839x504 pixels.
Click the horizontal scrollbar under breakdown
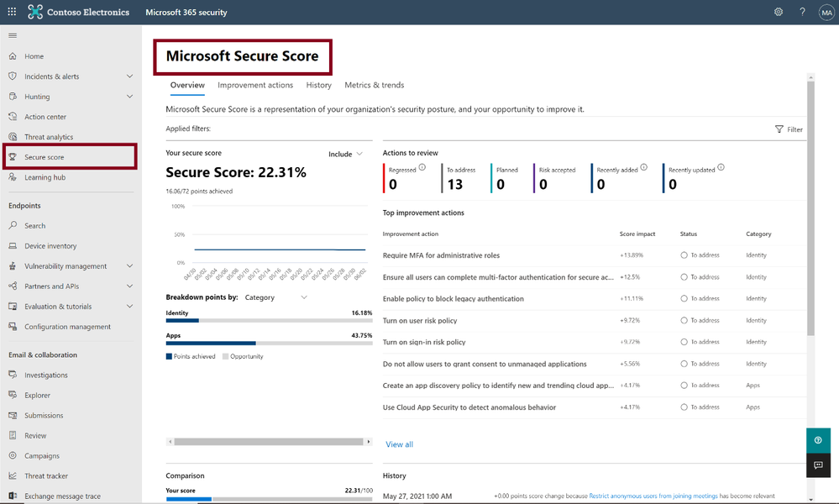pyautogui.click(x=269, y=441)
